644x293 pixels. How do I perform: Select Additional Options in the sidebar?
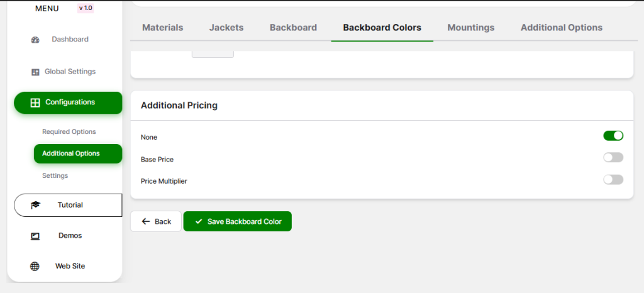[70, 153]
